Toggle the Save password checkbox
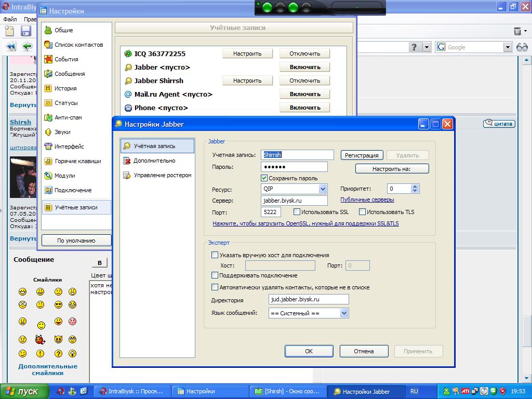The height and width of the screenshot is (399, 532). (264, 178)
